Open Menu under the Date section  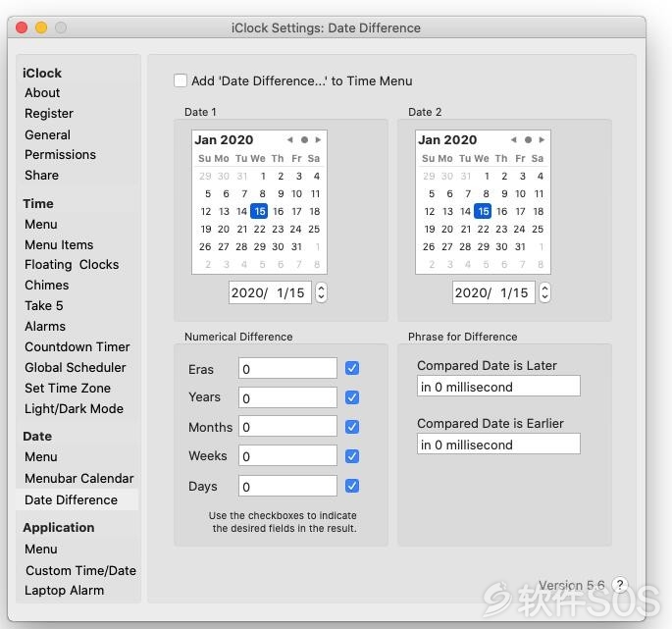coord(41,456)
